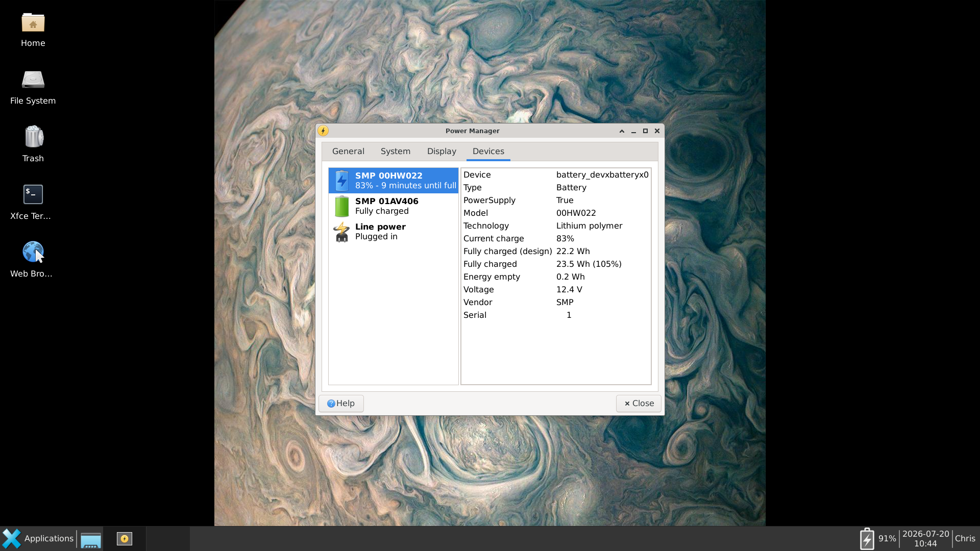This screenshot has height=551, width=980.
Task: Click the 'Energy empty' property label
Action: point(492,277)
